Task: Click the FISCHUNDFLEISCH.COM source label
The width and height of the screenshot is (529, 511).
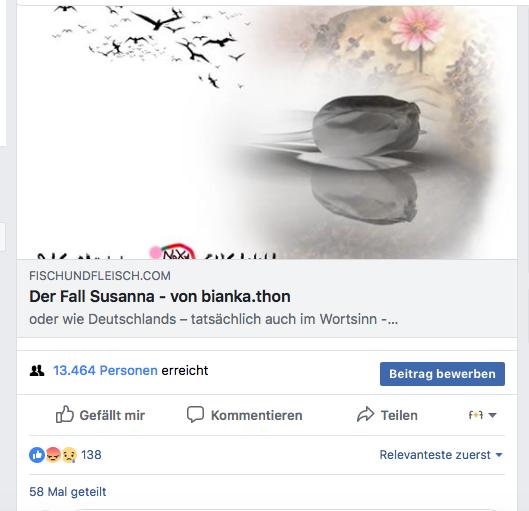Action: (x=100, y=276)
